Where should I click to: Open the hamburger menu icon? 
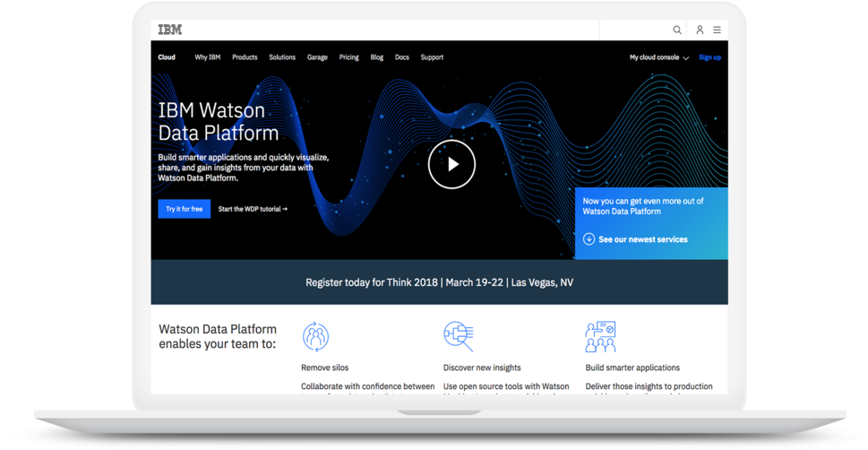[x=717, y=30]
